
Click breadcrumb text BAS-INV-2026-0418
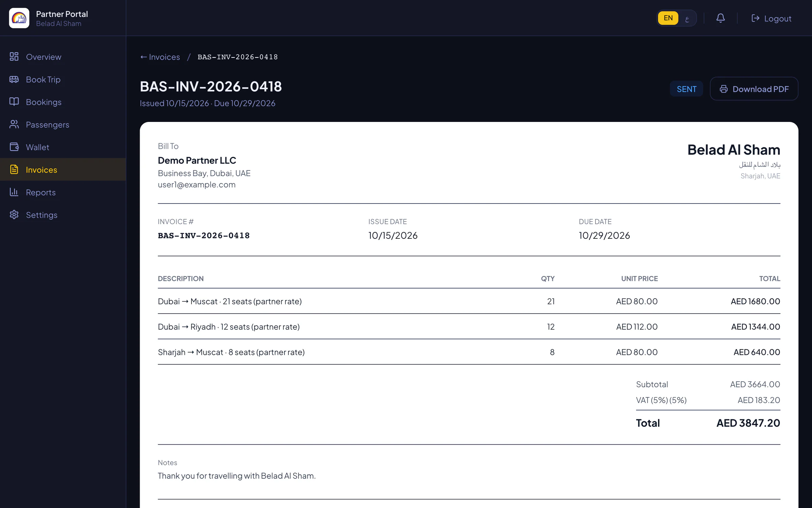tap(238, 57)
